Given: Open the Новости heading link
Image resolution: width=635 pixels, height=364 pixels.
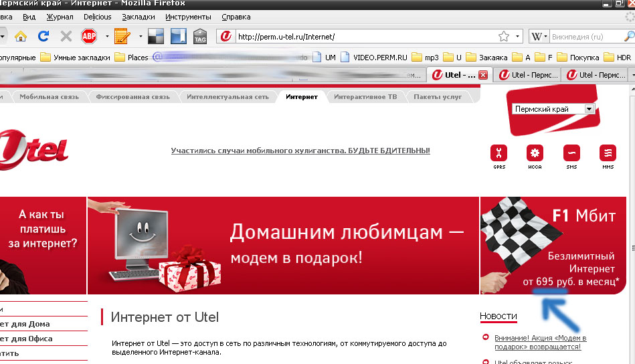Looking at the screenshot, I should point(498,316).
